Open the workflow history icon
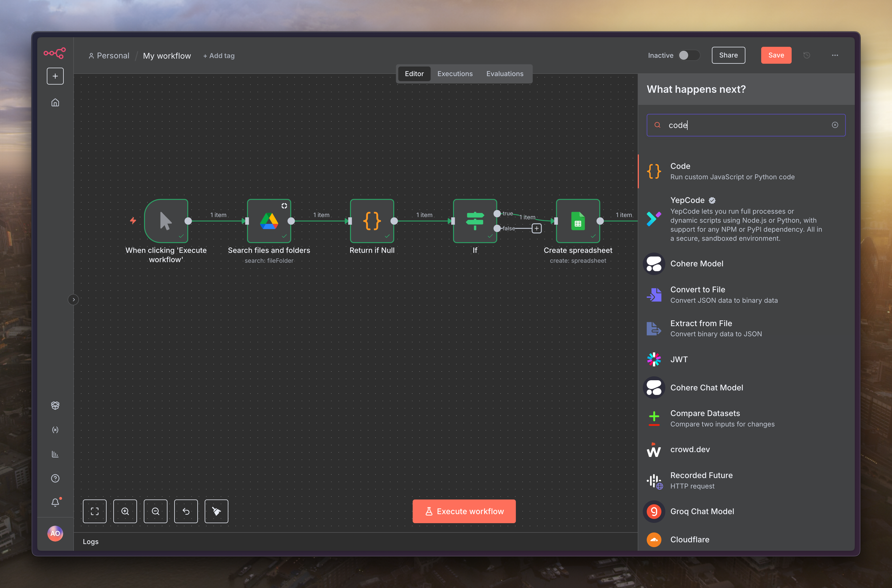This screenshot has width=892, height=588. point(807,55)
